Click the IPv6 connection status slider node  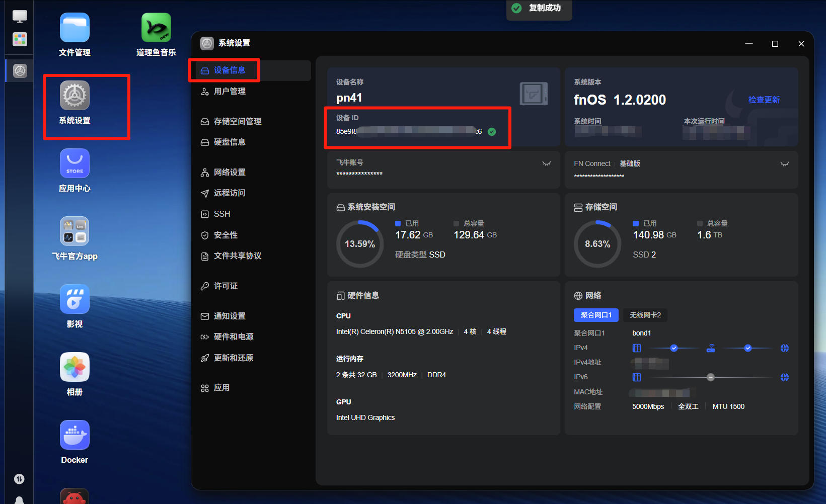[711, 377]
